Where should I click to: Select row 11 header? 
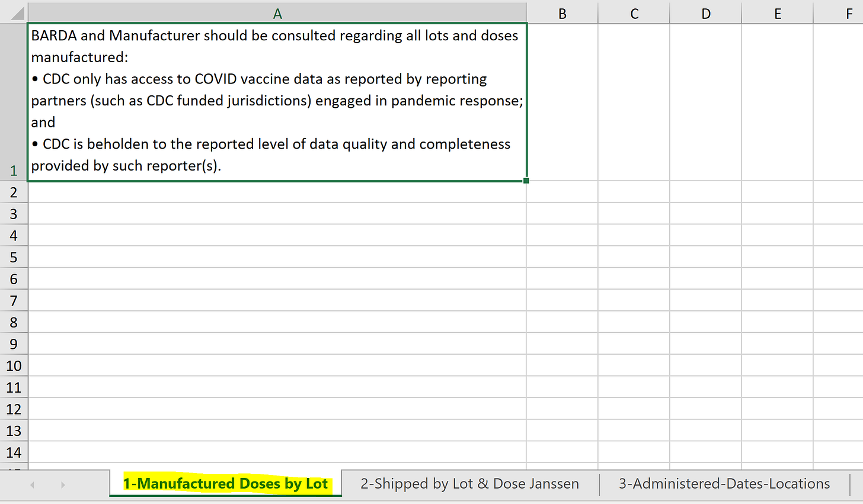click(x=14, y=387)
